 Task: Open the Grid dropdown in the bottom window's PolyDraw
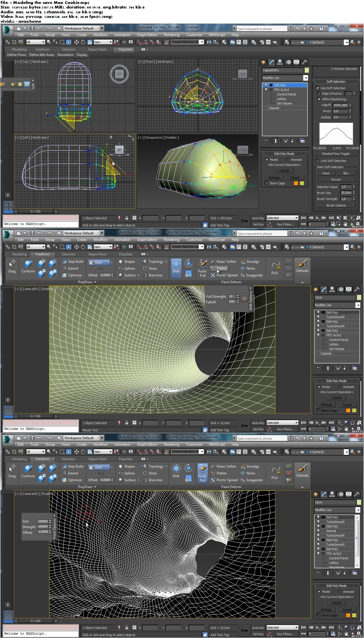click(112, 467)
